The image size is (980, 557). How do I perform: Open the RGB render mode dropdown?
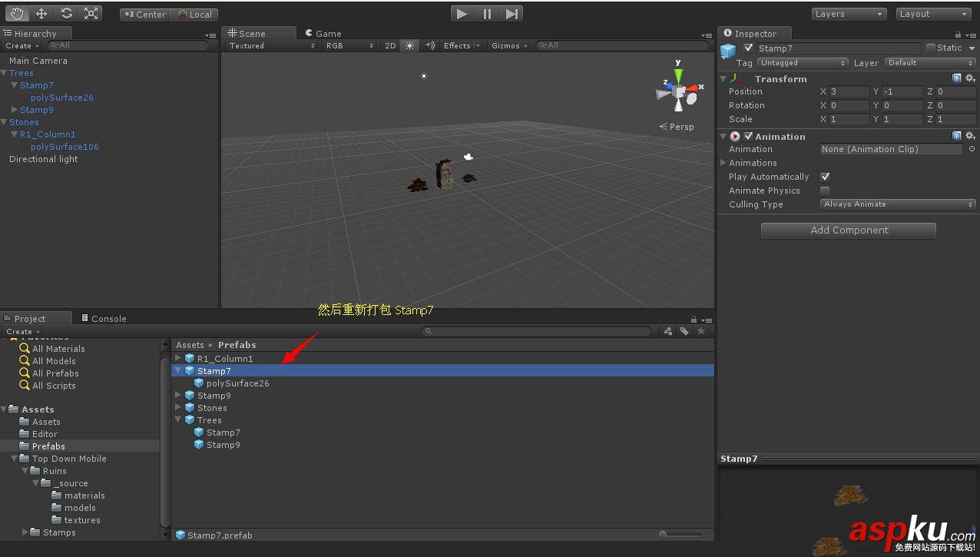point(349,45)
